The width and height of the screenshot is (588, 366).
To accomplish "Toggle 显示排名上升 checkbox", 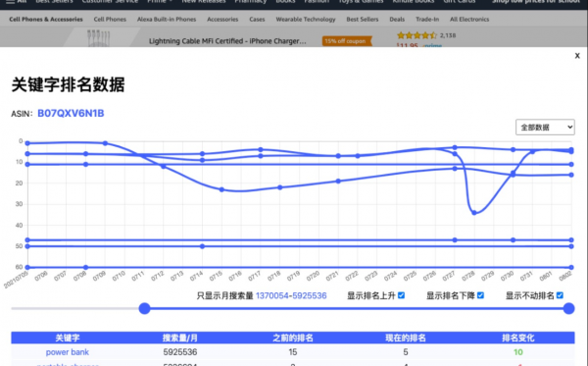I will [x=401, y=295].
